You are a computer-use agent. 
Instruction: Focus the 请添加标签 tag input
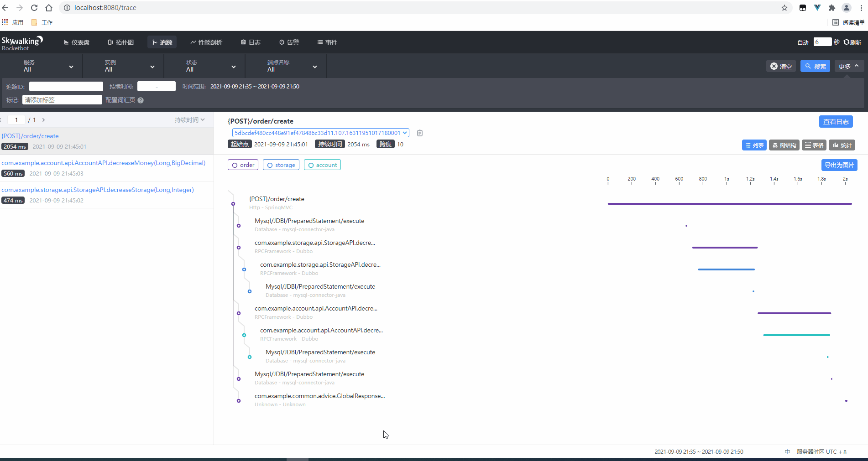(x=62, y=100)
